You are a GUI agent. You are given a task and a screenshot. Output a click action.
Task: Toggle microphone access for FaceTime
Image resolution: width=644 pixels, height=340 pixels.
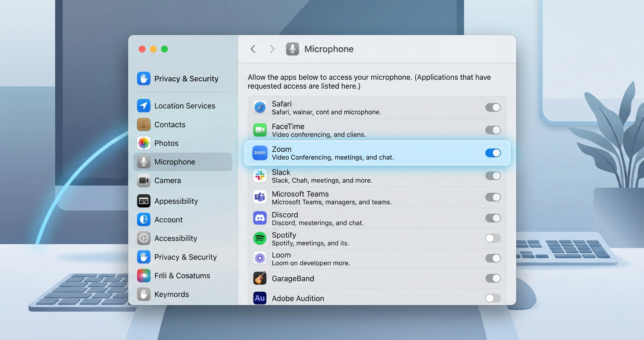[493, 130]
